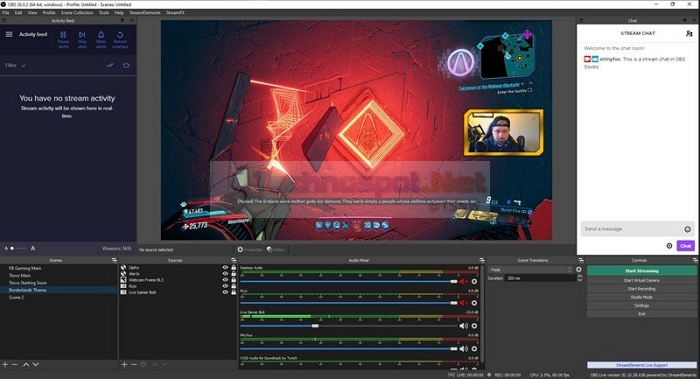The image size is (700, 379).
Task: Click Start Streaming button
Action: click(642, 271)
